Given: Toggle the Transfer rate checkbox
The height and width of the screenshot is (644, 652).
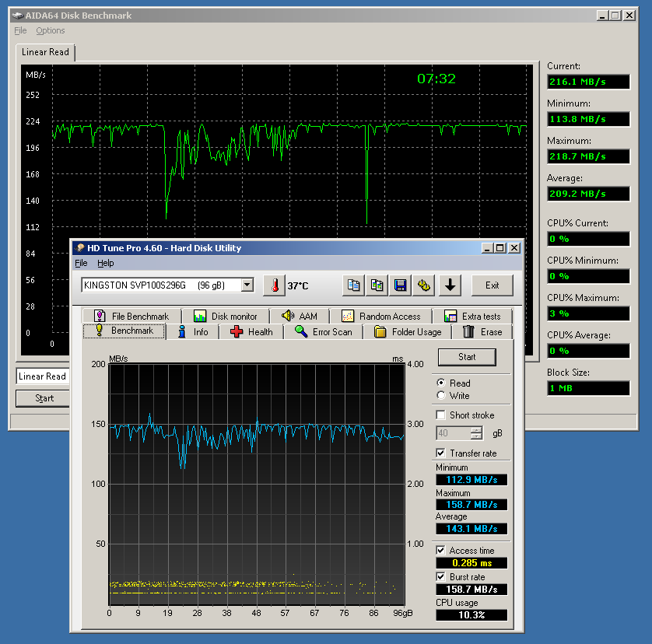Looking at the screenshot, I should (x=441, y=453).
